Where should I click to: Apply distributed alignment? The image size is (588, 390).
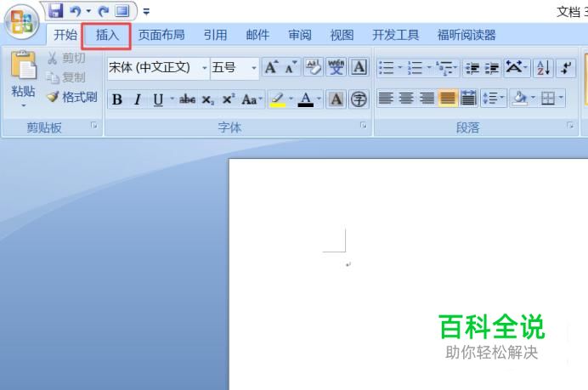tap(468, 99)
